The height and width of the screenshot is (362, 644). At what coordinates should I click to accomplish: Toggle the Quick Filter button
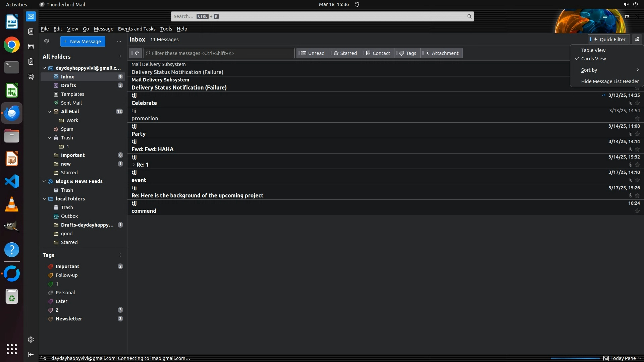(x=608, y=39)
